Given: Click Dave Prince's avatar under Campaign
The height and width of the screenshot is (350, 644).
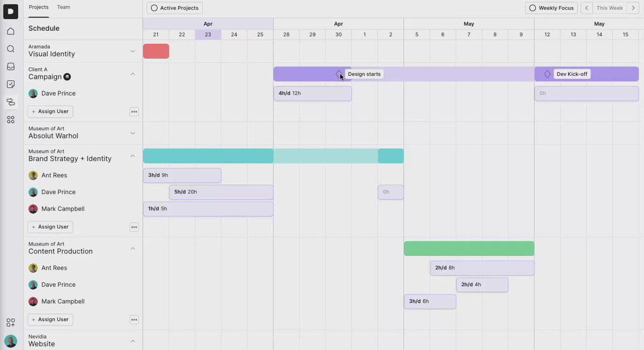Looking at the screenshot, I should pos(33,94).
